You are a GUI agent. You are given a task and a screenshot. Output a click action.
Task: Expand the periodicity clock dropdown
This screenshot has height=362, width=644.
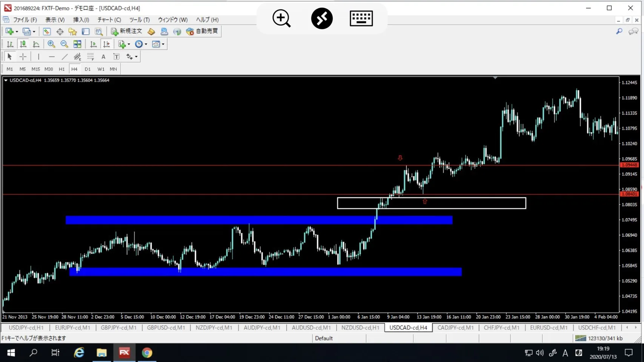146,44
